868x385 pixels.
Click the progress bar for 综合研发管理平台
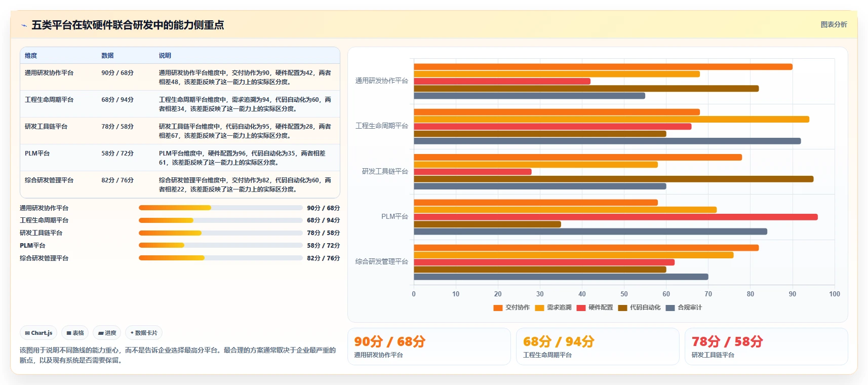click(x=220, y=258)
